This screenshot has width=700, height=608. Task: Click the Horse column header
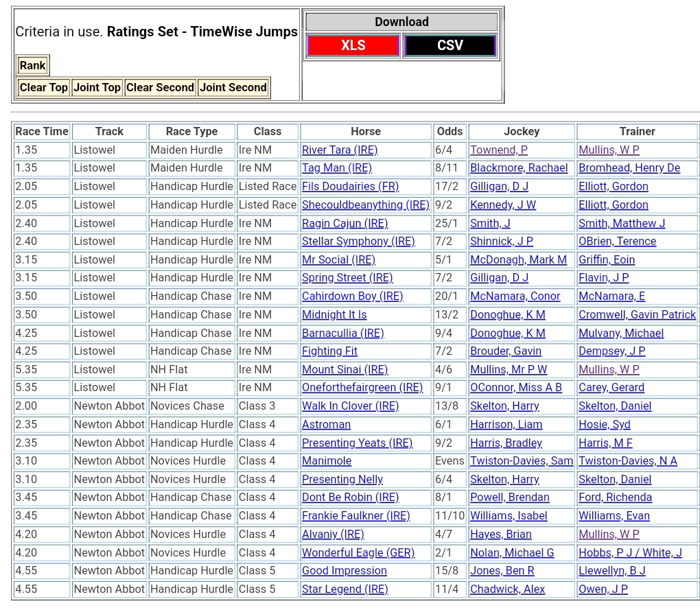pyautogui.click(x=365, y=131)
